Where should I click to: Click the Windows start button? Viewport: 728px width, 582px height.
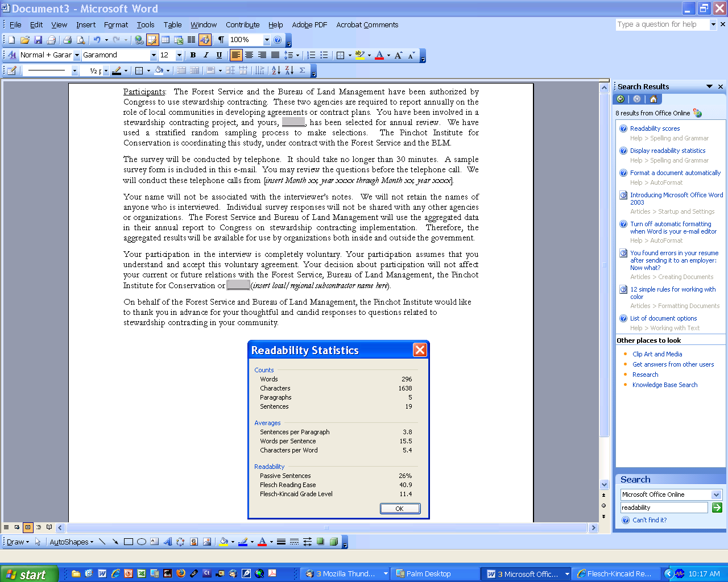[29, 574]
